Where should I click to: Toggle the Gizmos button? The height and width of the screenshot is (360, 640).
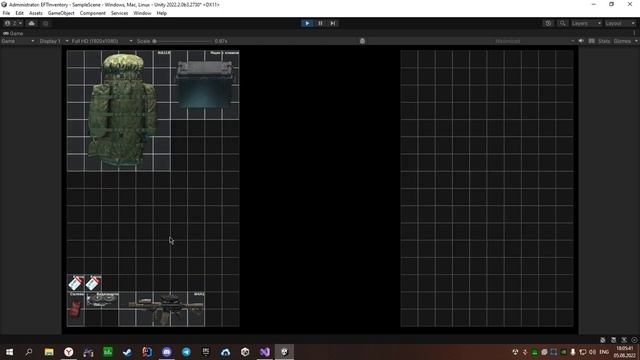[622, 41]
